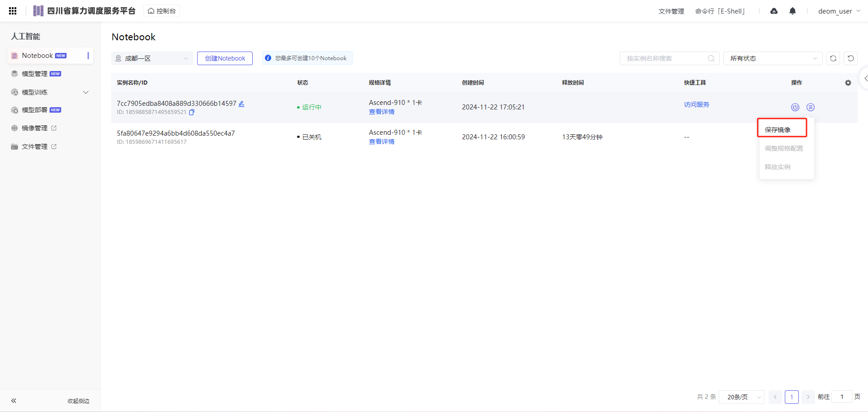Click the 模型部署 sidebar icon
This screenshot has height=412, width=868.
tap(14, 110)
